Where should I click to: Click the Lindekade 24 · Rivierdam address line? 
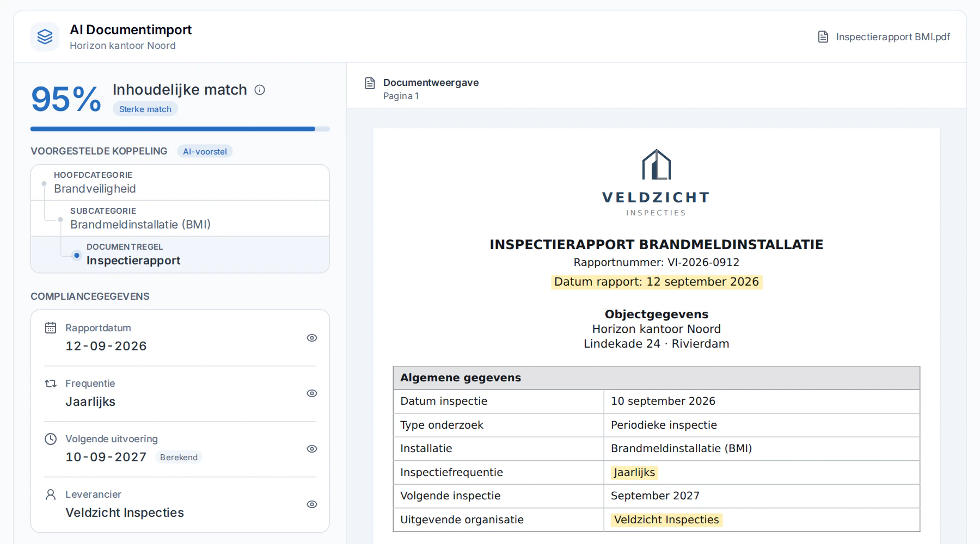657,344
